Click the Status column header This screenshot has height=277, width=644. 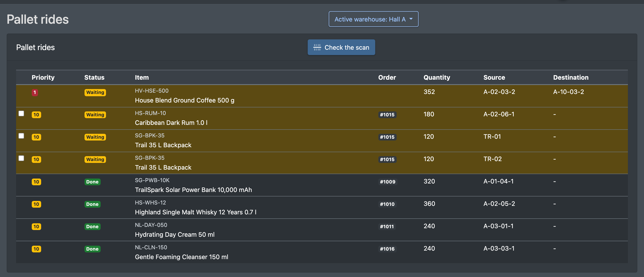(x=94, y=77)
